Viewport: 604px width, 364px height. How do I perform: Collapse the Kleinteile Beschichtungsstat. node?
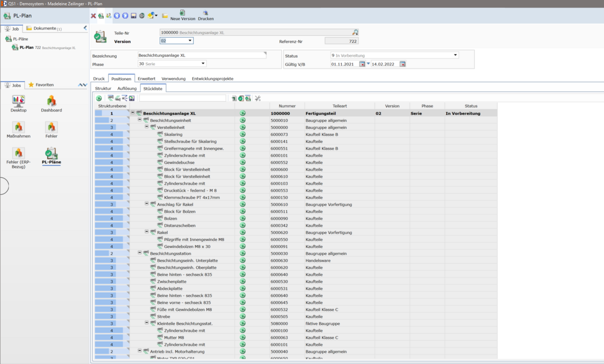(146, 323)
